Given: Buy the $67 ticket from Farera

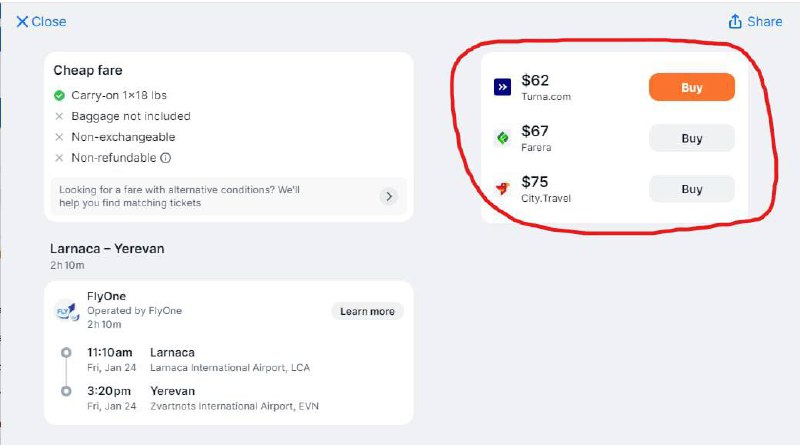Looking at the screenshot, I should 691,138.
